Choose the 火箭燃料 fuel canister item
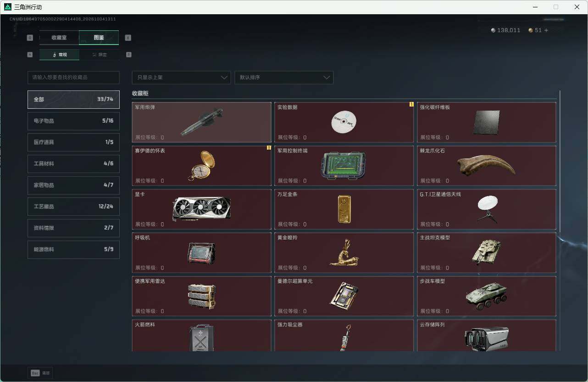This screenshot has height=382, width=588. (x=202, y=336)
